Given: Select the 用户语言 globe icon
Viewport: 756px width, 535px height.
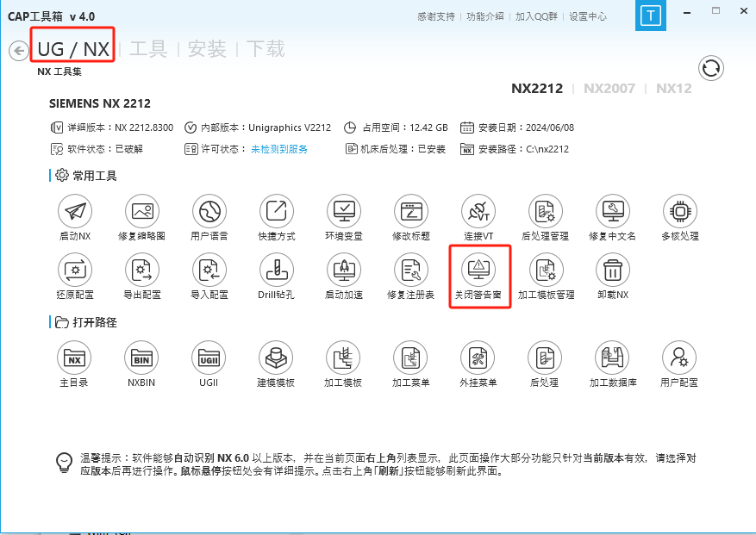Looking at the screenshot, I should tap(209, 211).
